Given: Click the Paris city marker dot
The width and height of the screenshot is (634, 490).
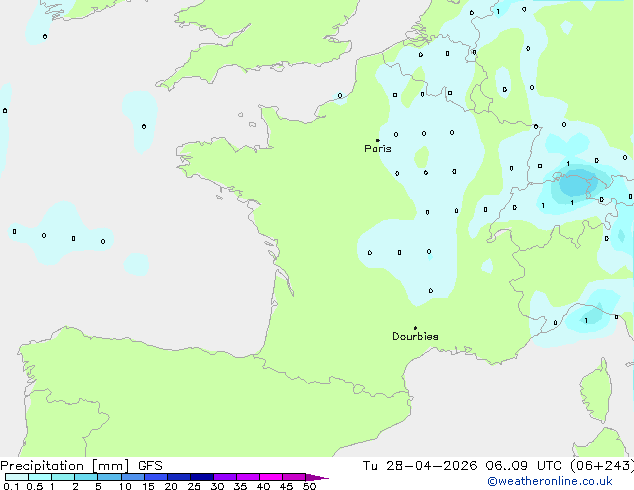Looking at the screenshot, I should tap(377, 140).
